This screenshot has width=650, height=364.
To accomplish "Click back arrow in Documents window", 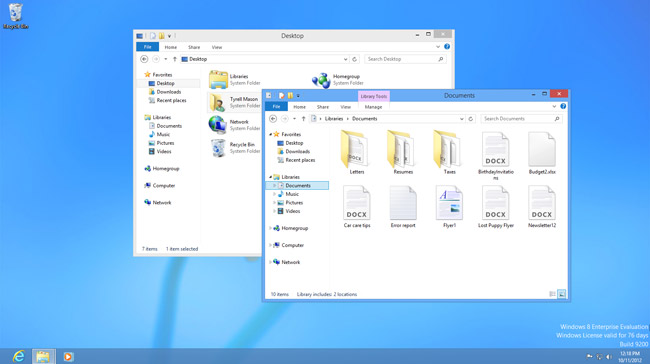I will pos(273,119).
